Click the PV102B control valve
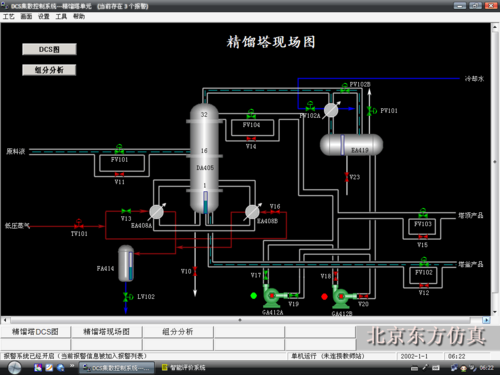The height and width of the screenshot is (375, 500). 345,88
